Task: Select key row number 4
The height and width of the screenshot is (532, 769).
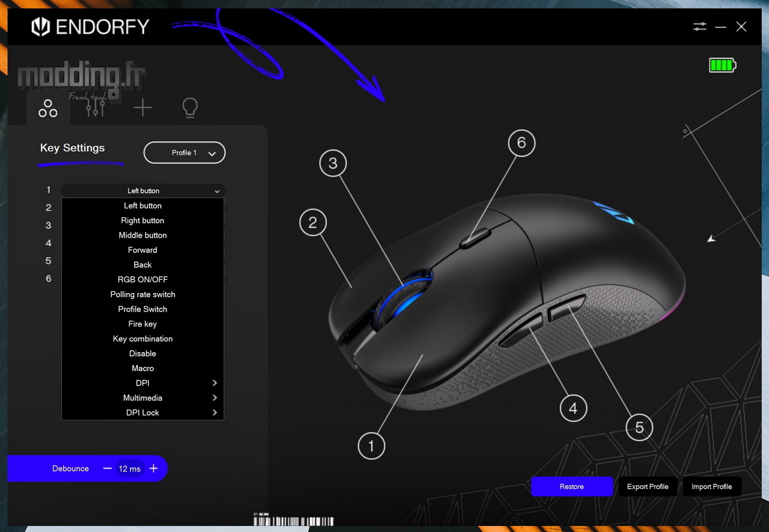Action: pos(49,243)
